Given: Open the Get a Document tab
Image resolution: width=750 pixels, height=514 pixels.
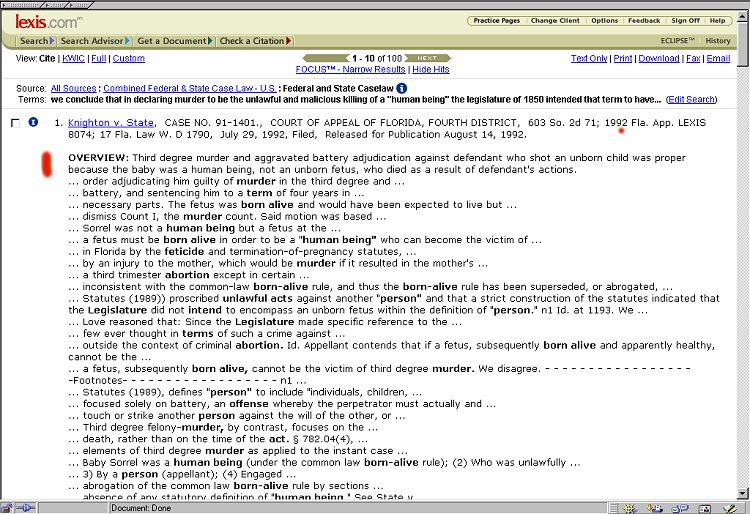Looking at the screenshot, I should 174,41.
